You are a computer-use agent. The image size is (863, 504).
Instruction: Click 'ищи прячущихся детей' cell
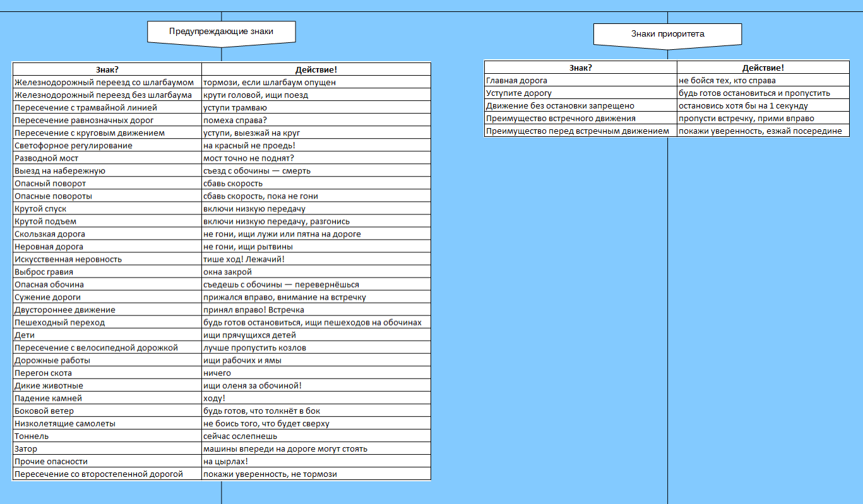pyautogui.click(x=316, y=335)
